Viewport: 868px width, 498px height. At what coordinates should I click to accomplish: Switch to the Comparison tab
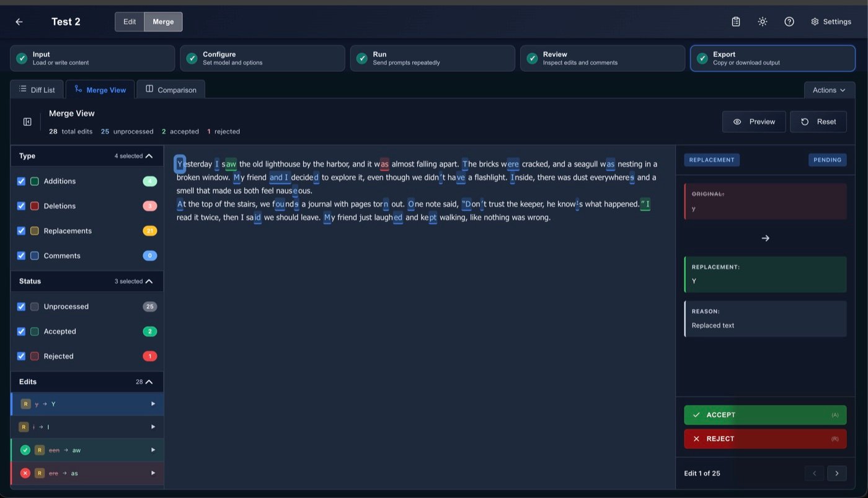coord(170,90)
